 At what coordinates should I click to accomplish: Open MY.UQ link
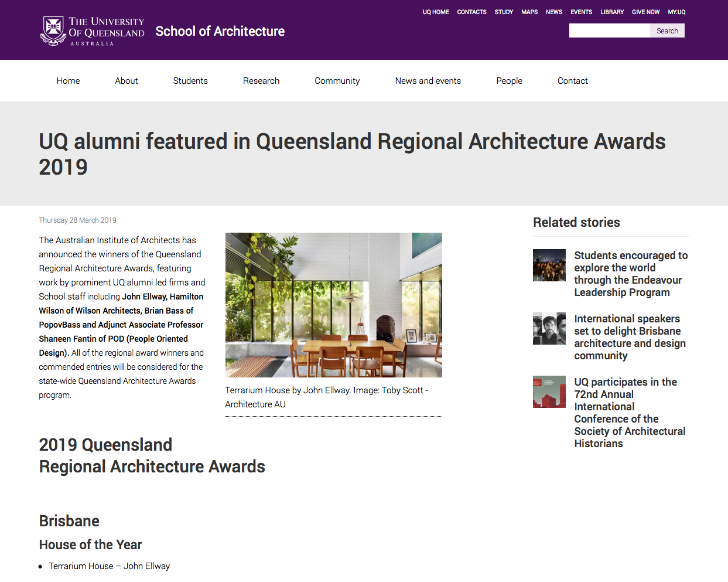point(676,12)
